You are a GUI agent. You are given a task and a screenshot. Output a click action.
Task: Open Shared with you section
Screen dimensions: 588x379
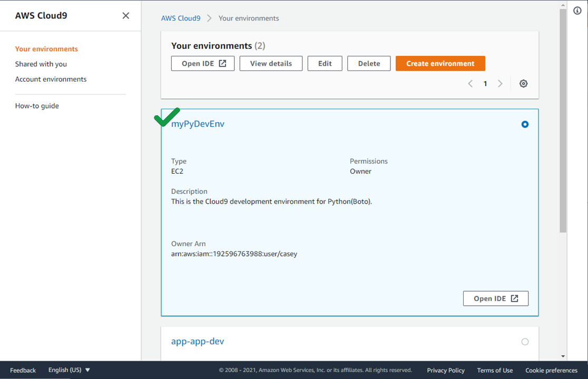(x=41, y=64)
